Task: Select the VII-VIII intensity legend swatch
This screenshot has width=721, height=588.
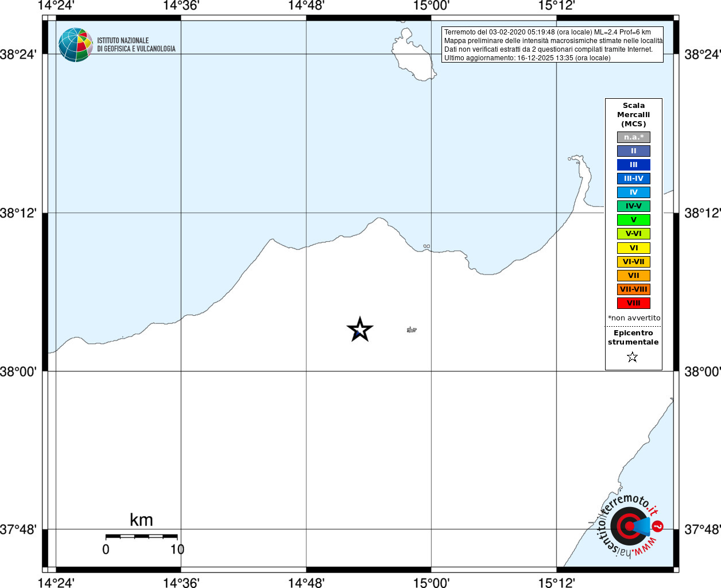Action: tap(634, 289)
